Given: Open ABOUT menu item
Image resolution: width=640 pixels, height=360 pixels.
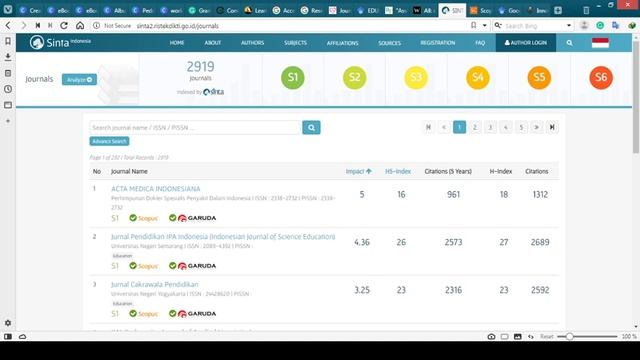Looking at the screenshot, I should (x=213, y=43).
